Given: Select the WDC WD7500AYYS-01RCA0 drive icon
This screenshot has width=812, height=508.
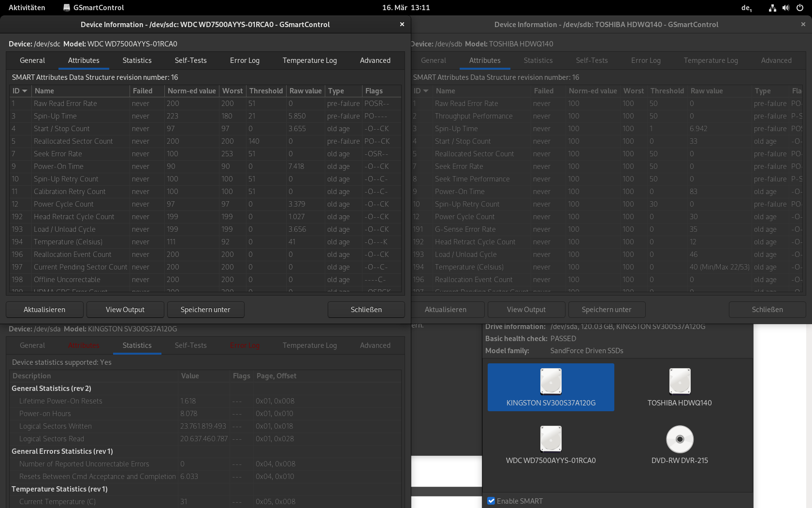Looking at the screenshot, I should coord(551,445).
